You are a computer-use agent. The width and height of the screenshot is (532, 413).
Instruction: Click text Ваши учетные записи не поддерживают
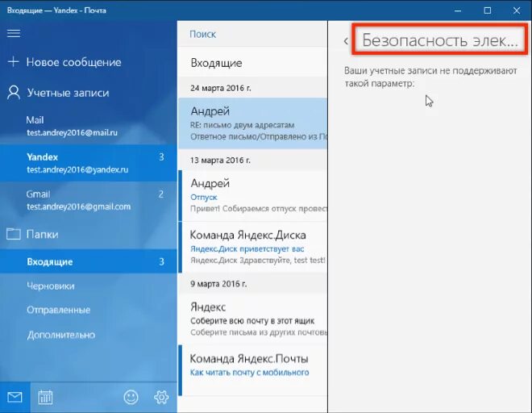[x=430, y=71]
